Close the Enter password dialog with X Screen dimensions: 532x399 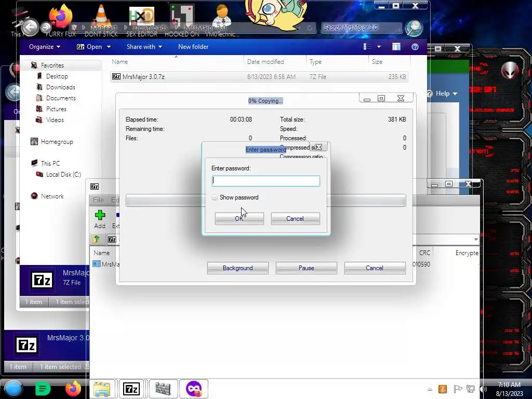(318, 147)
